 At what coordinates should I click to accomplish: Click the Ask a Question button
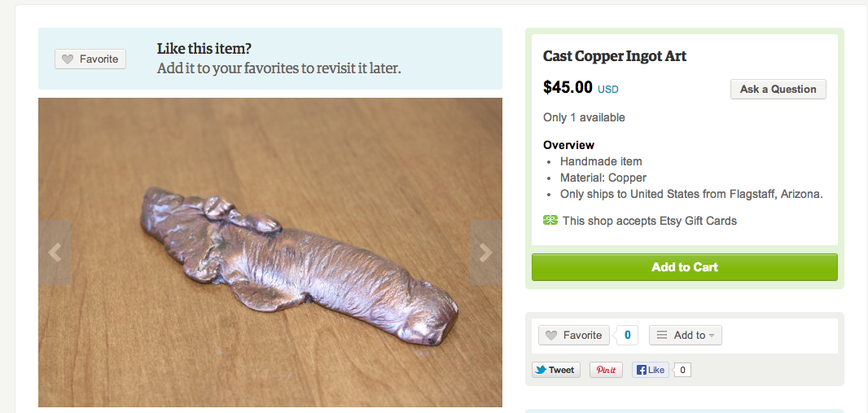pyautogui.click(x=778, y=90)
